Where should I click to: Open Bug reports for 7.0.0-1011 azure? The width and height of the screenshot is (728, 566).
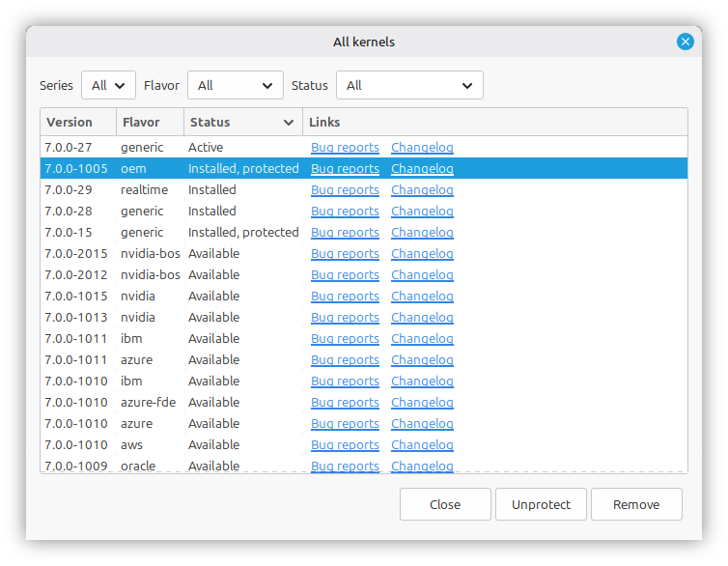[x=345, y=360]
